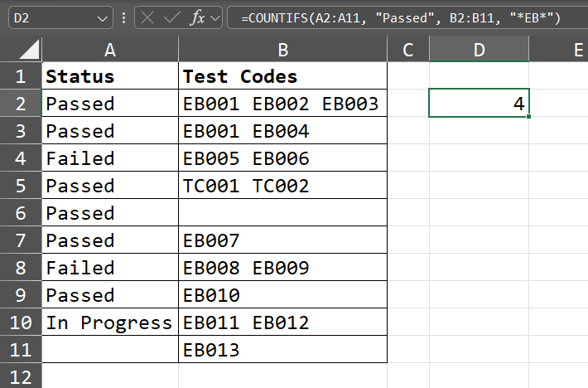This screenshot has width=588, height=388.
Task: Click cell "EB010"
Action: click(x=282, y=295)
